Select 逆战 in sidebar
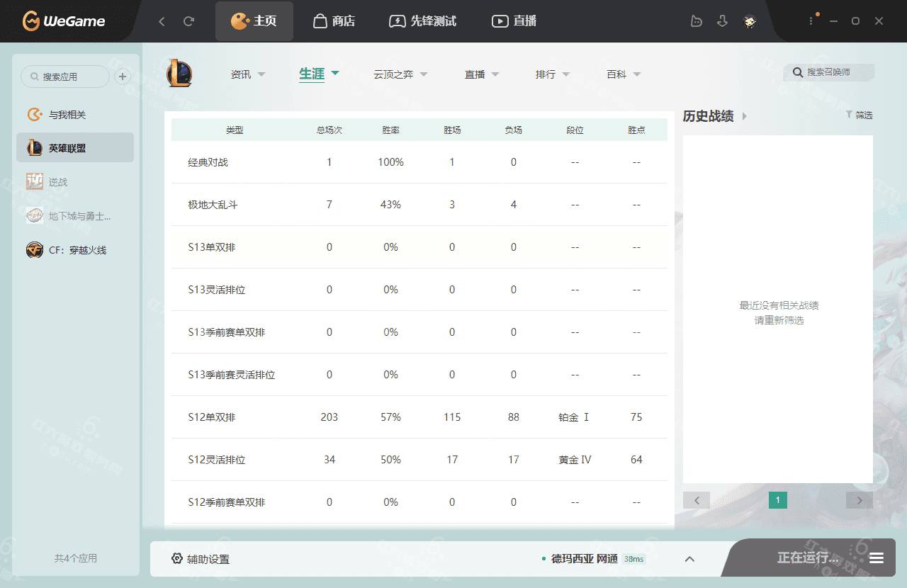Screen dimensions: 907x588 (75, 182)
